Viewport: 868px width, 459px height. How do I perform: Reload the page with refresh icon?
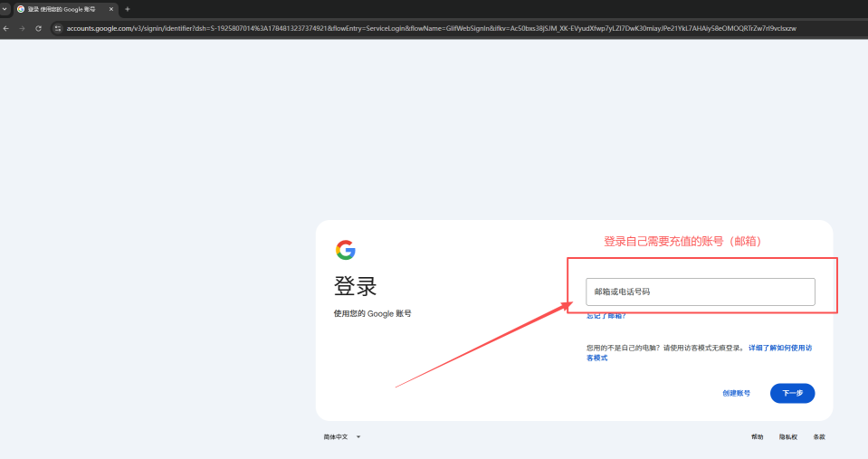[38, 28]
